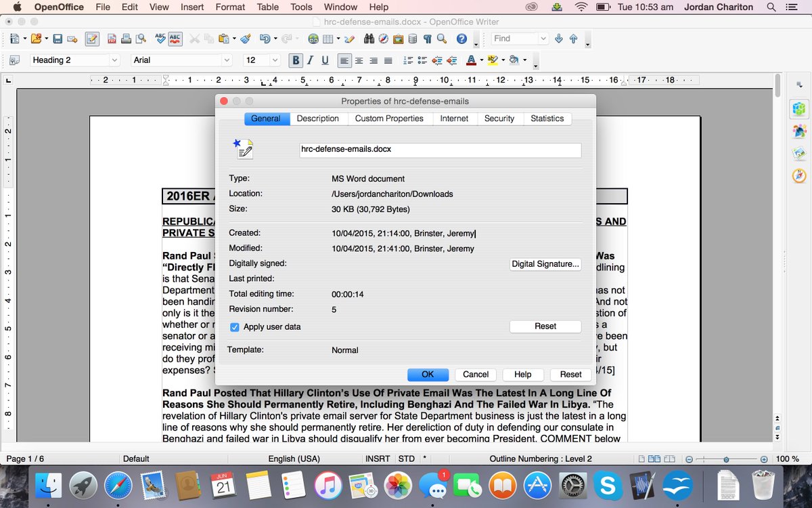This screenshot has height=508, width=812.
Task: Switch to the Security tab
Action: 499,119
